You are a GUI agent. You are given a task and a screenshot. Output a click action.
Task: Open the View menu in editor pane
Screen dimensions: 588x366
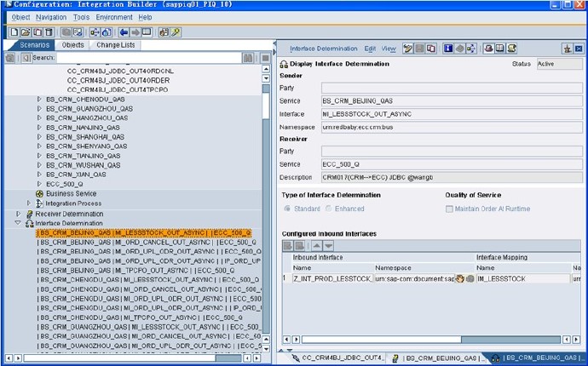click(389, 49)
